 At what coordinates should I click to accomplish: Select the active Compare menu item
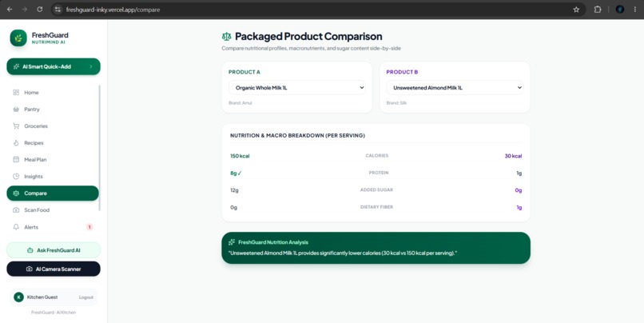tap(53, 193)
